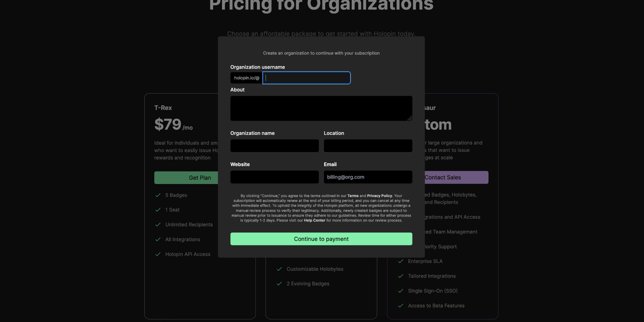644x322 pixels.
Task: Focus the About text area
Action: pyautogui.click(x=321, y=109)
